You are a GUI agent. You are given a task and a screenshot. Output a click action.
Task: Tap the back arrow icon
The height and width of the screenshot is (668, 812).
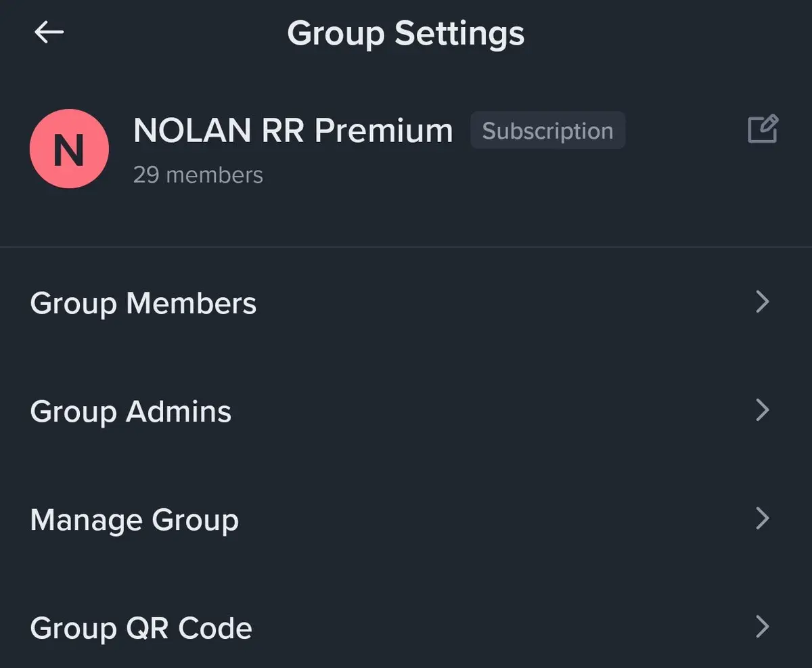click(x=49, y=32)
